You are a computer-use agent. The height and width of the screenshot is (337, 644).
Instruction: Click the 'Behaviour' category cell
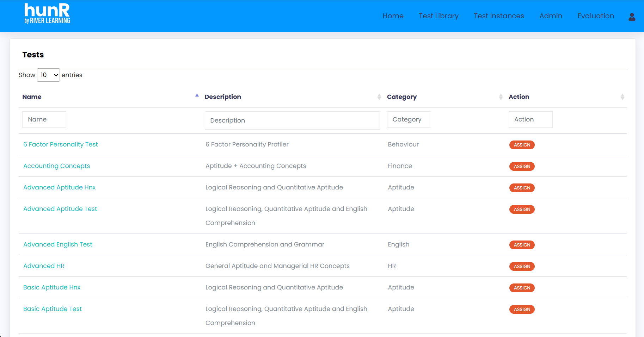point(403,144)
